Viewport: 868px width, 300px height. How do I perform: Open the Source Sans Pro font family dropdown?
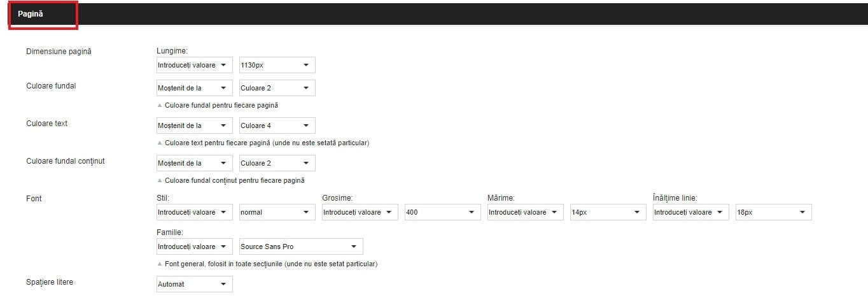click(301, 246)
